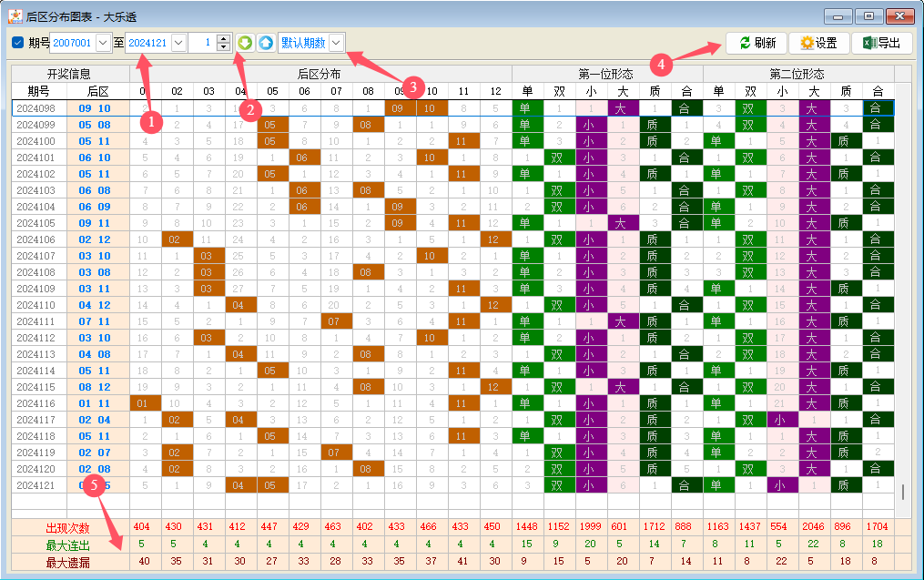The height and width of the screenshot is (580, 924).
Task: Click the 单 header under 第一位形态
Action: pos(527,91)
